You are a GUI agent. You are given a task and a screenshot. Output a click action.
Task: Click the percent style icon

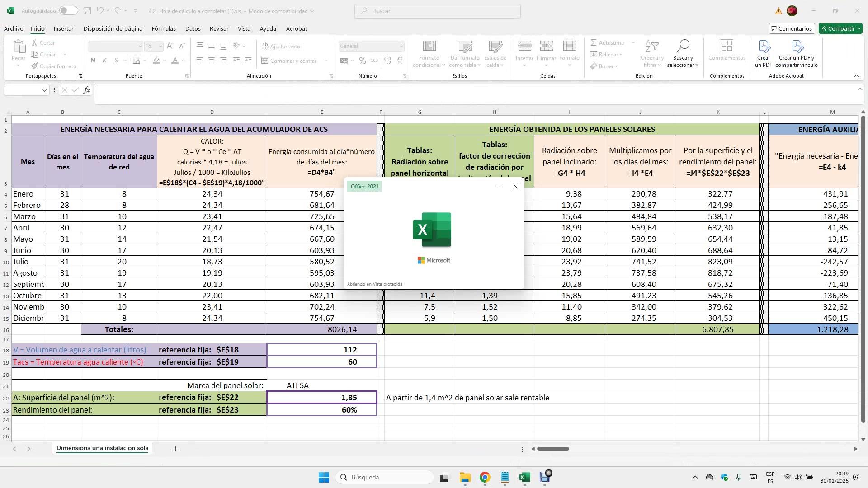362,61
